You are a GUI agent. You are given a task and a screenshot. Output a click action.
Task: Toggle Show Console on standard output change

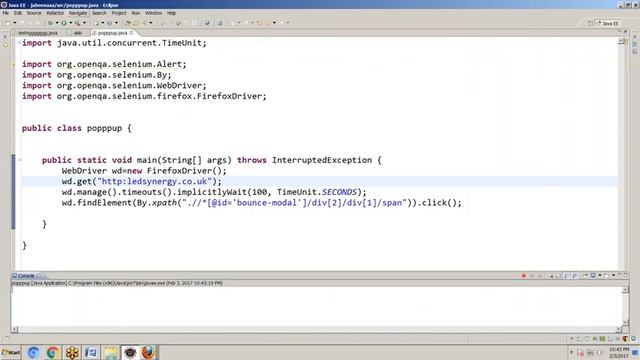[x=567, y=276]
